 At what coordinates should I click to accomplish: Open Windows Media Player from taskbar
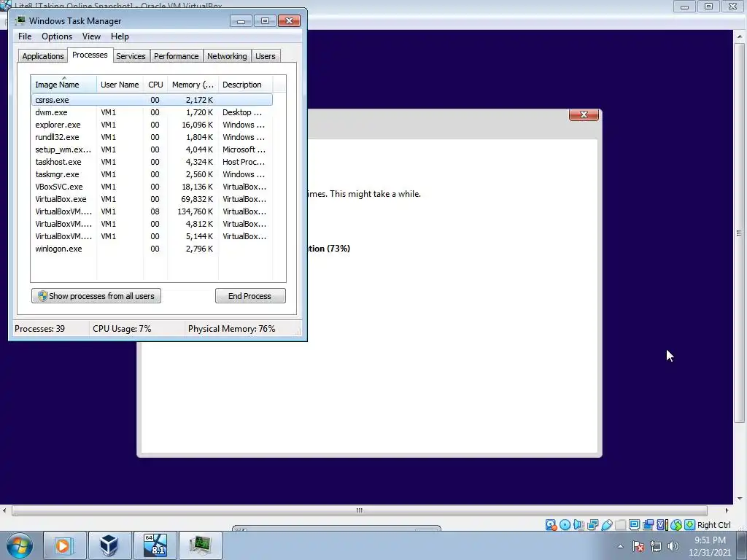click(x=64, y=545)
